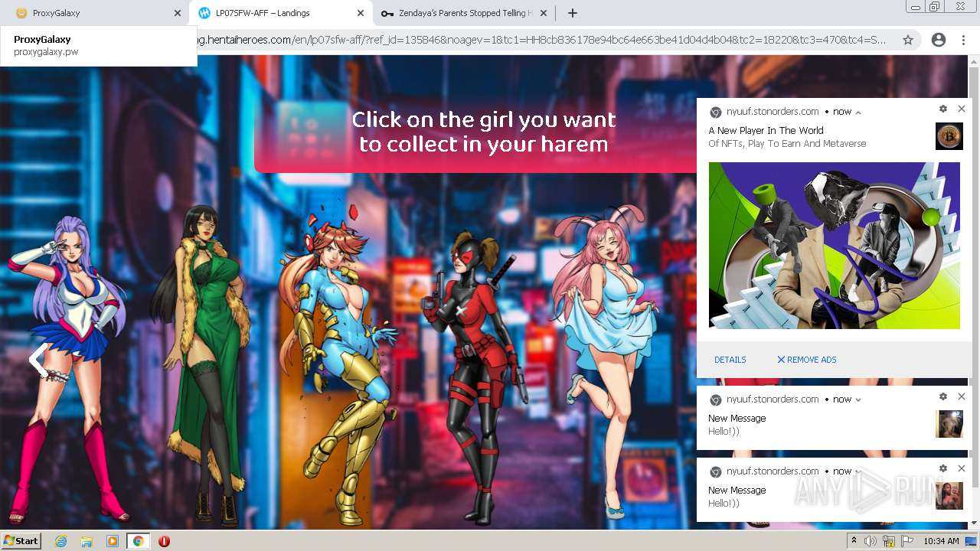980x551 pixels.
Task: Click the 'A New Player In The World' headline
Action: pos(766,131)
